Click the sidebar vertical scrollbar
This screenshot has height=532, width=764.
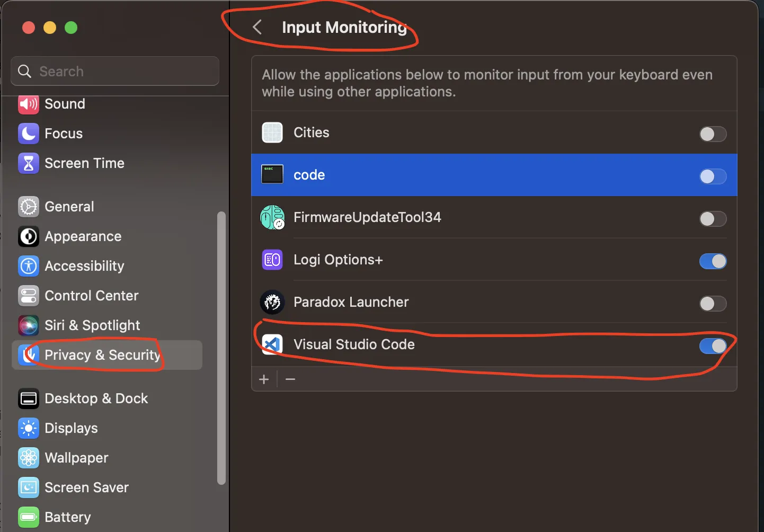(221, 347)
